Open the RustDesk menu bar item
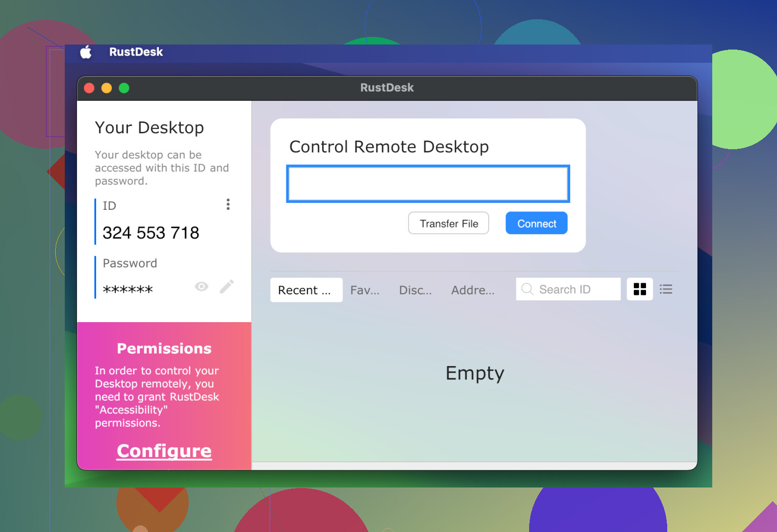This screenshot has height=532, width=777. (x=136, y=52)
